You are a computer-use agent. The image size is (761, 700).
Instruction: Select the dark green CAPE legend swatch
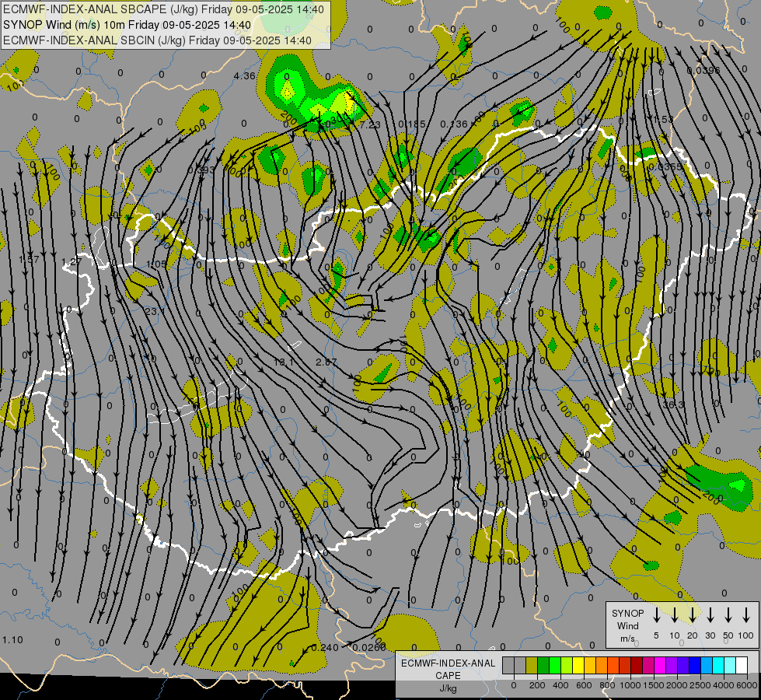click(543, 665)
